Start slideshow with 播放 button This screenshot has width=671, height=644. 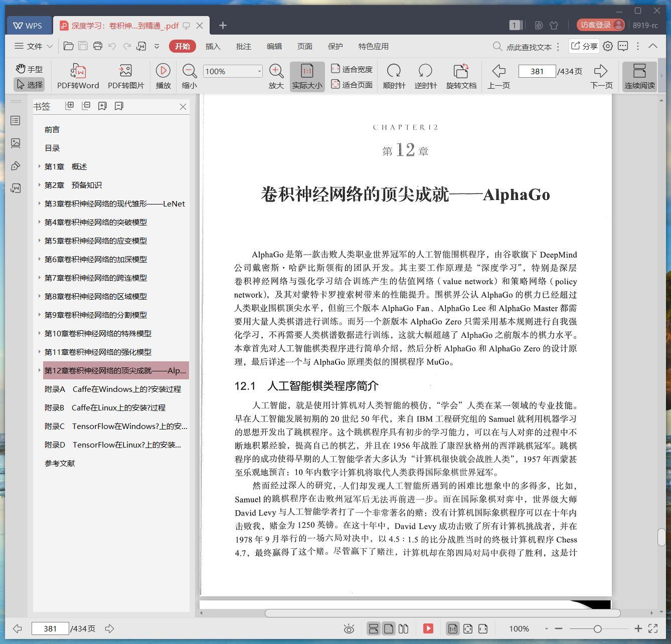163,76
